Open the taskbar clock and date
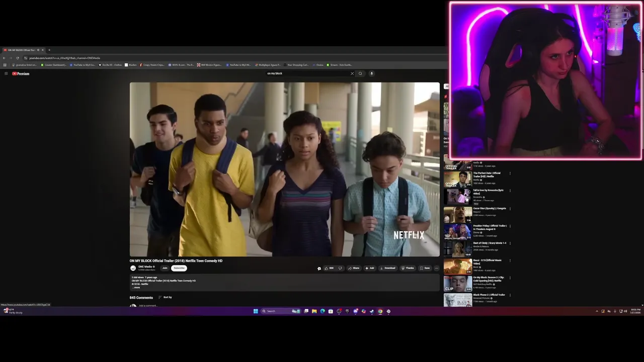 (x=635, y=311)
